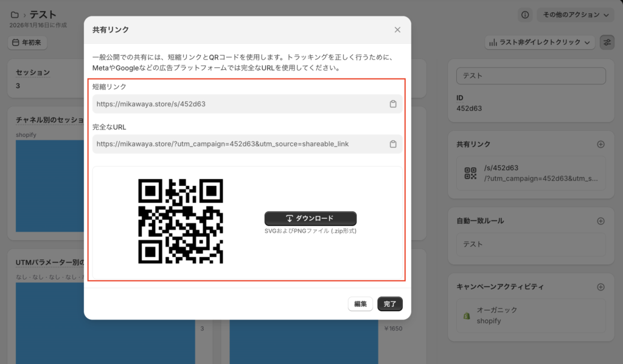Add a new shared link with plus icon
This screenshot has width=623, height=364.
[600, 144]
